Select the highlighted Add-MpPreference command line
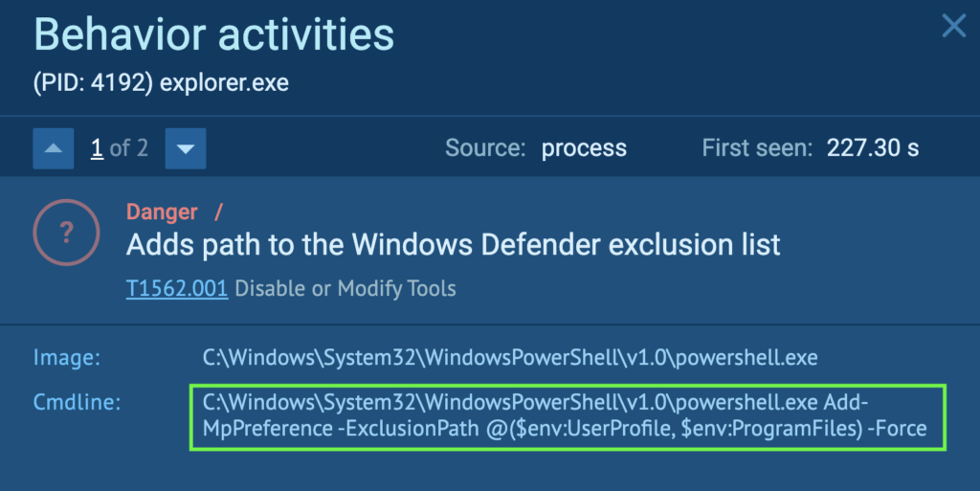The height and width of the screenshot is (491, 980). (x=565, y=415)
